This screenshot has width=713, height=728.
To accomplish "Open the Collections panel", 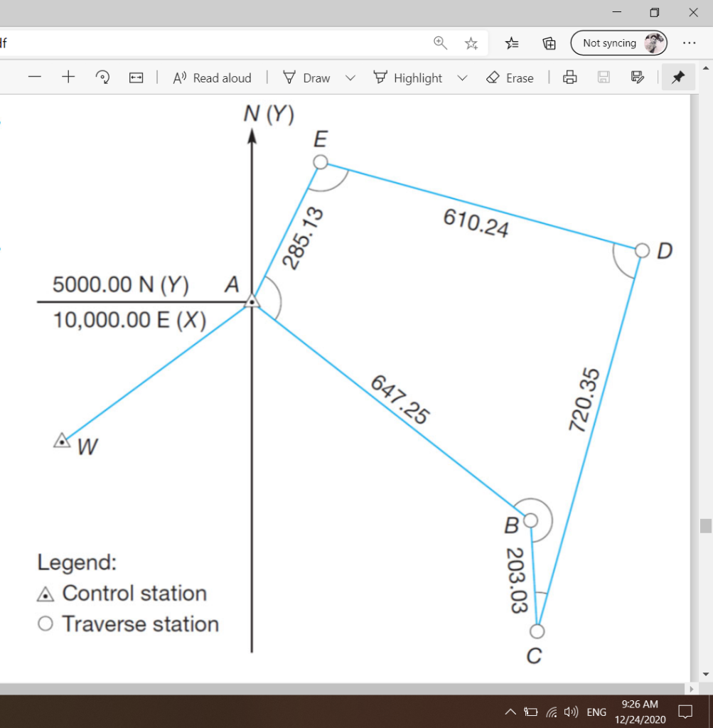I will coord(548,43).
